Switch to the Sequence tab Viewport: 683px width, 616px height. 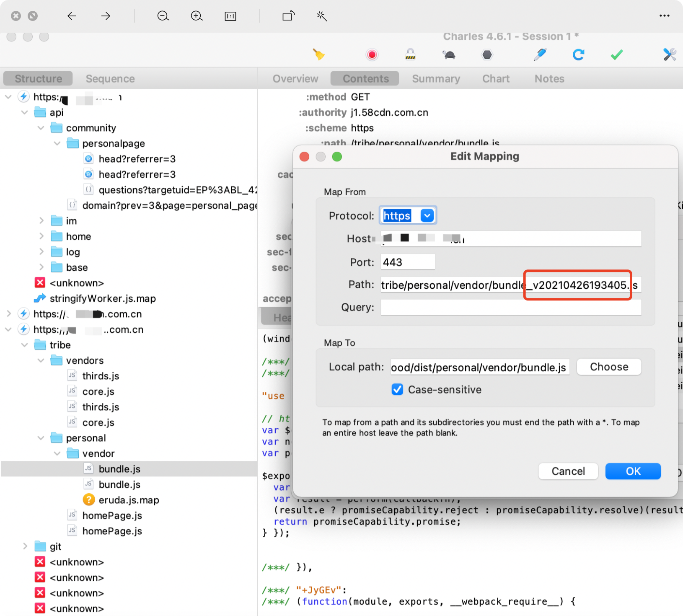pyautogui.click(x=110, y=78)
